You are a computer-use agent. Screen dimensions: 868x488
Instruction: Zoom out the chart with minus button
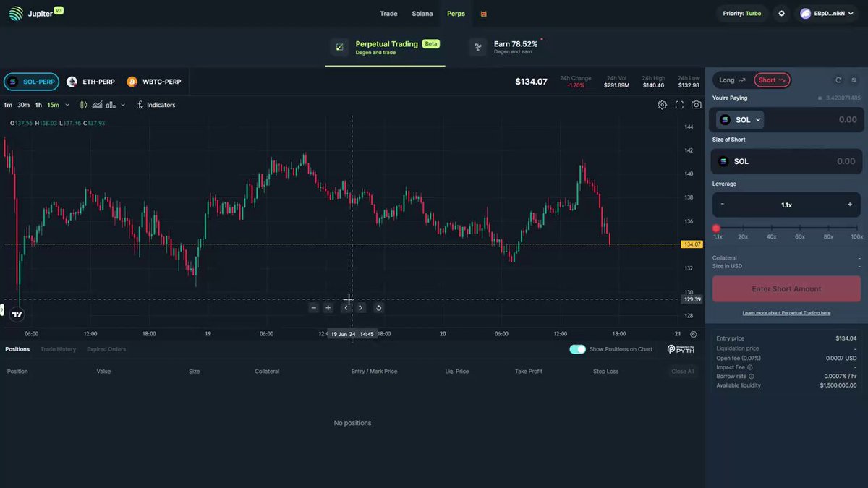(x=313, y=307)
